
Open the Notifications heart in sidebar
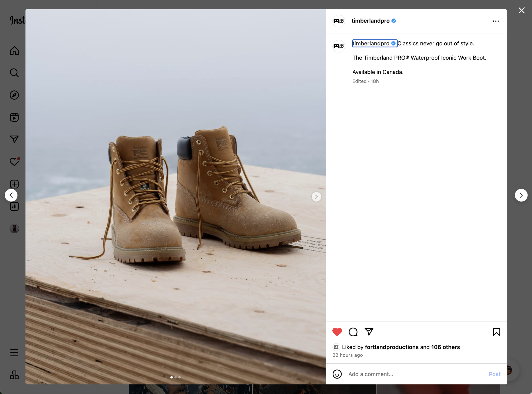coord(14,162)
